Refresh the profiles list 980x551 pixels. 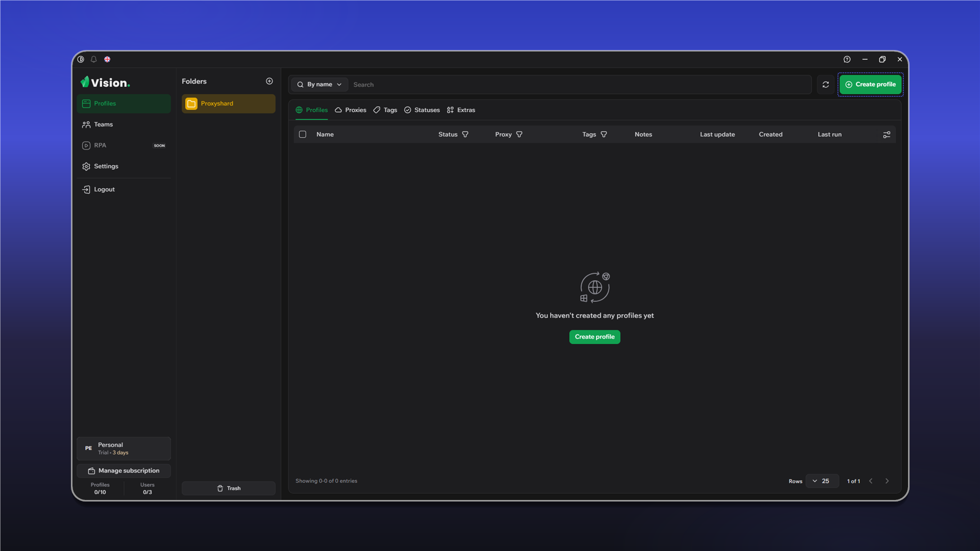(825, 85)
